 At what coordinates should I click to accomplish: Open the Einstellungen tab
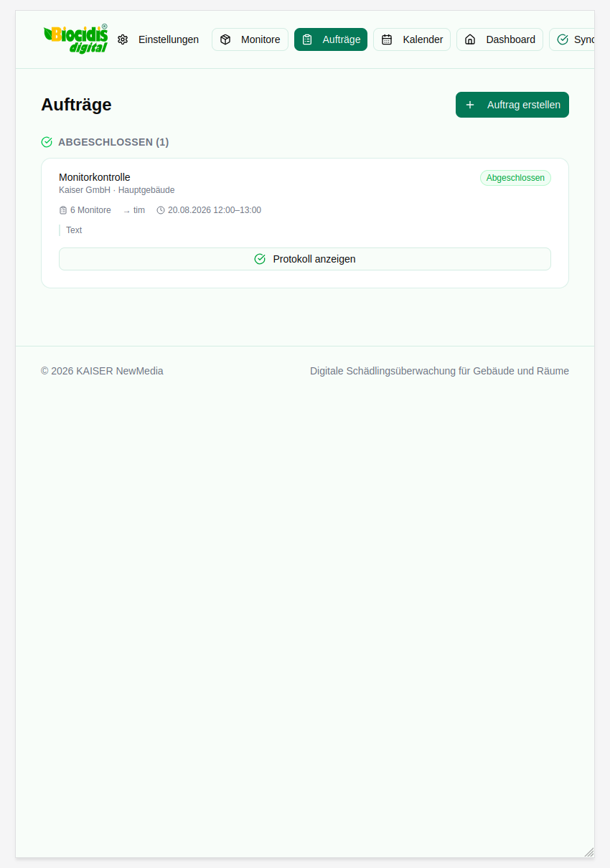[x=158, y=39]
